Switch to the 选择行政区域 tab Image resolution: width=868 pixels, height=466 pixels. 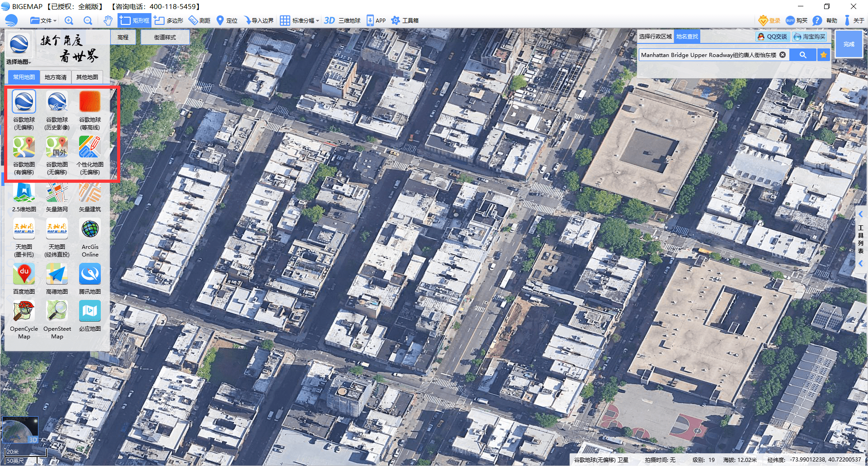click(x=655, y=37)
